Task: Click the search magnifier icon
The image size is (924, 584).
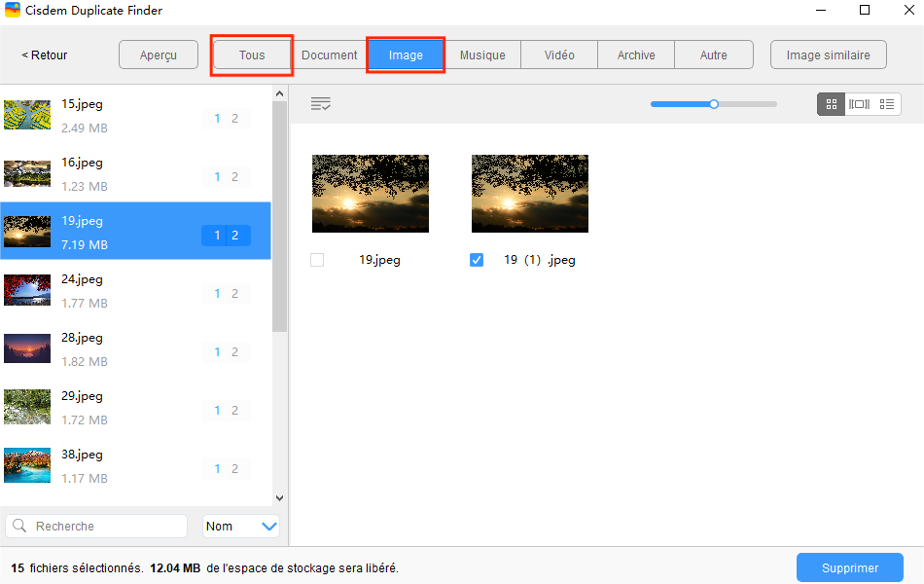Action: pos(19,526)
